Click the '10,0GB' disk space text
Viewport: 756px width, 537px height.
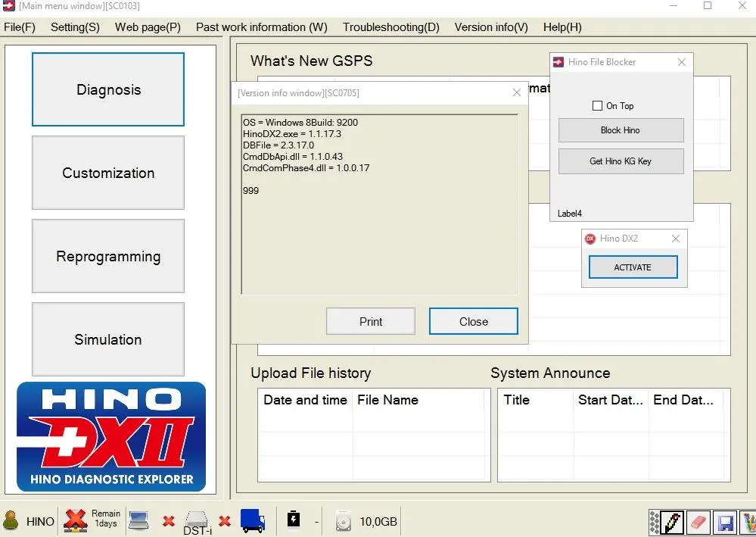coord(378,522)
